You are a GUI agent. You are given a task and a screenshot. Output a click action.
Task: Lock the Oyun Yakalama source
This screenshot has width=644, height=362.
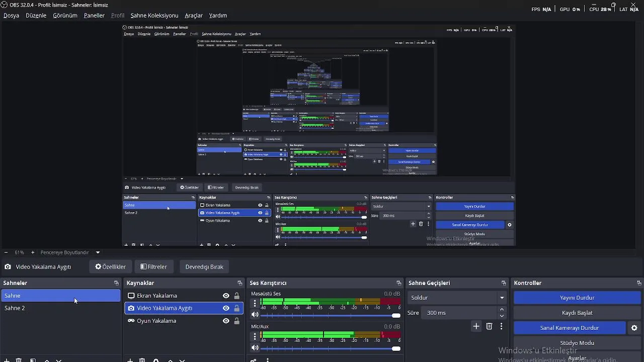tap(236, 321)
